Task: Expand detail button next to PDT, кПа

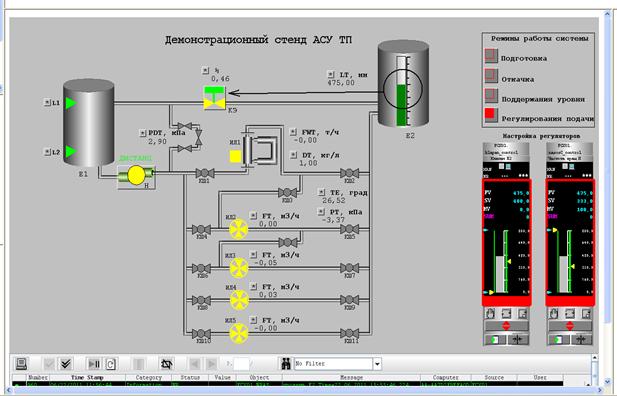Action: click(143, 133)
